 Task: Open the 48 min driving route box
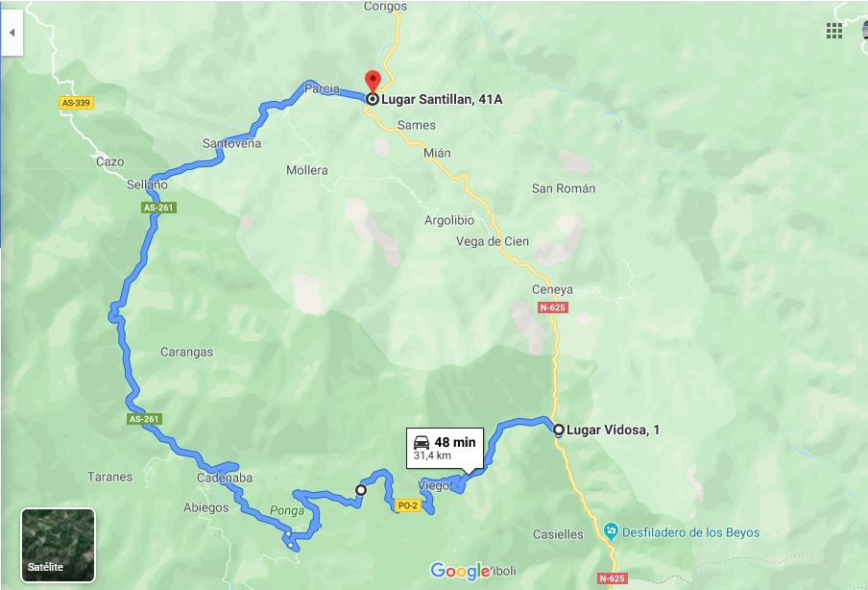tap(446, 448)
